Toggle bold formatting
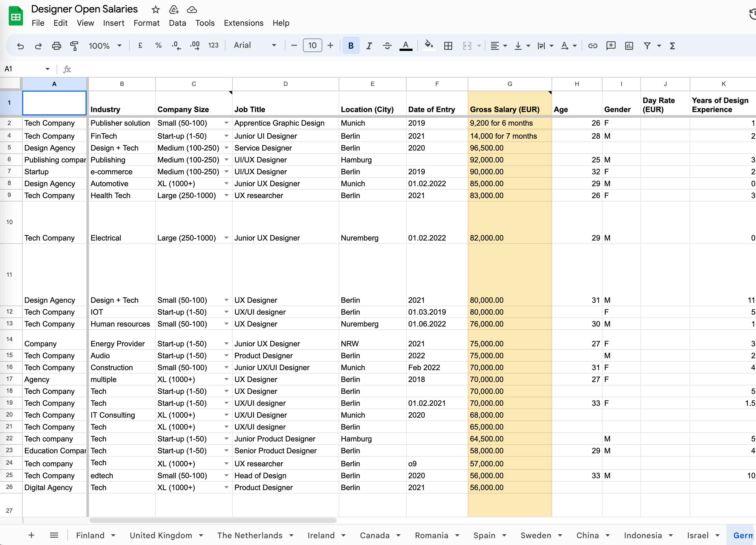This screenshot has height=545, width=756. pos(351,46)
